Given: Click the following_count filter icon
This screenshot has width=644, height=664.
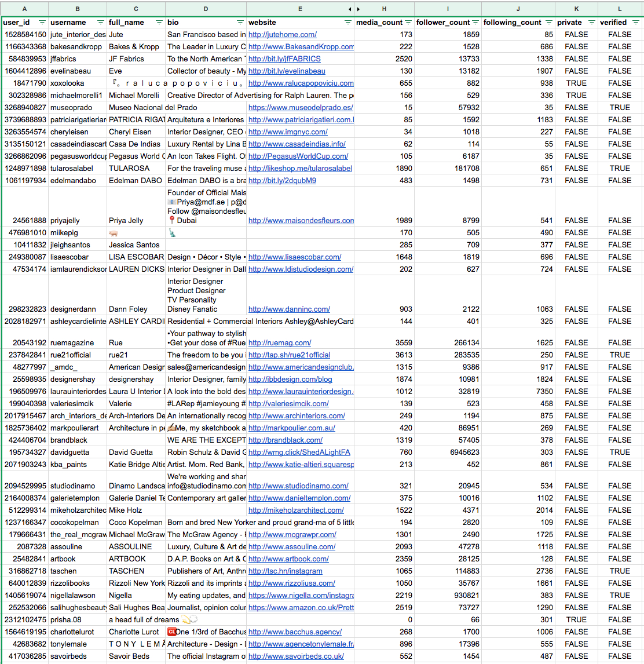Looking at the screenshot, I should click(548, 23).
